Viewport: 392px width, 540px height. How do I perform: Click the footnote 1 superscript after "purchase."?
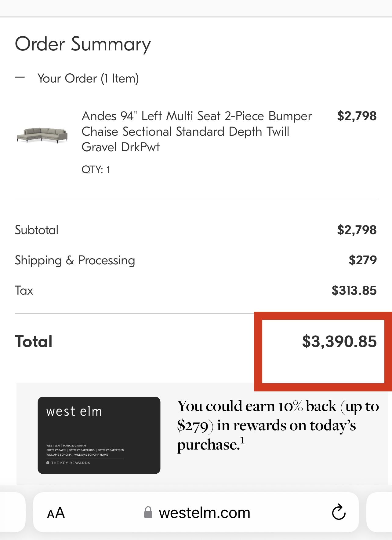coord(242,440)
